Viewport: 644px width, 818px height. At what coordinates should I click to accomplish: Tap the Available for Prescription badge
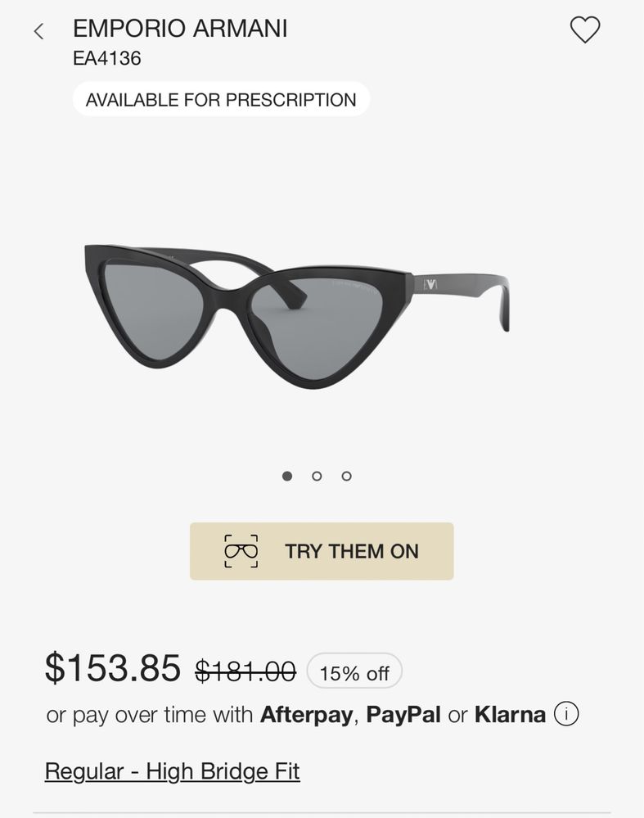point(221,99)
